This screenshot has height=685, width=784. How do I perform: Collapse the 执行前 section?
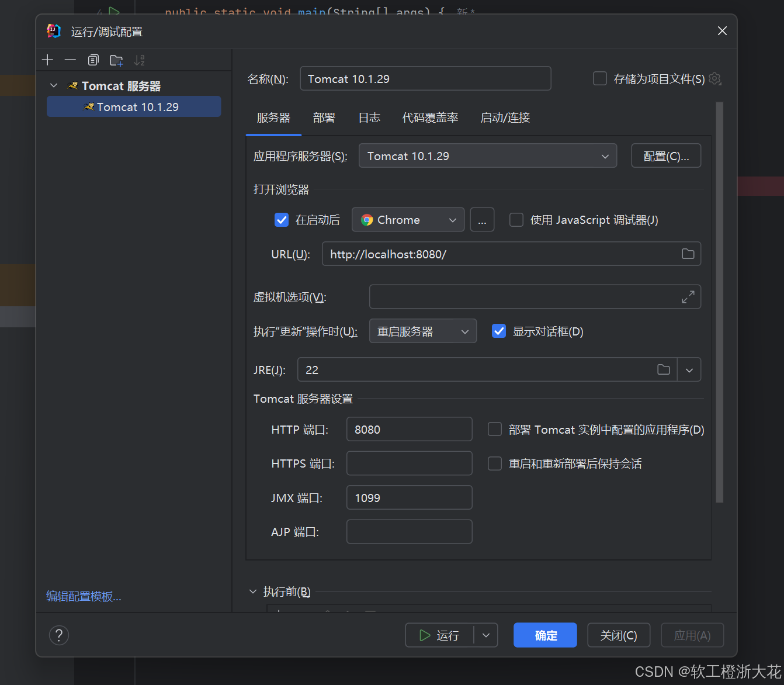[x=253, y=591]
